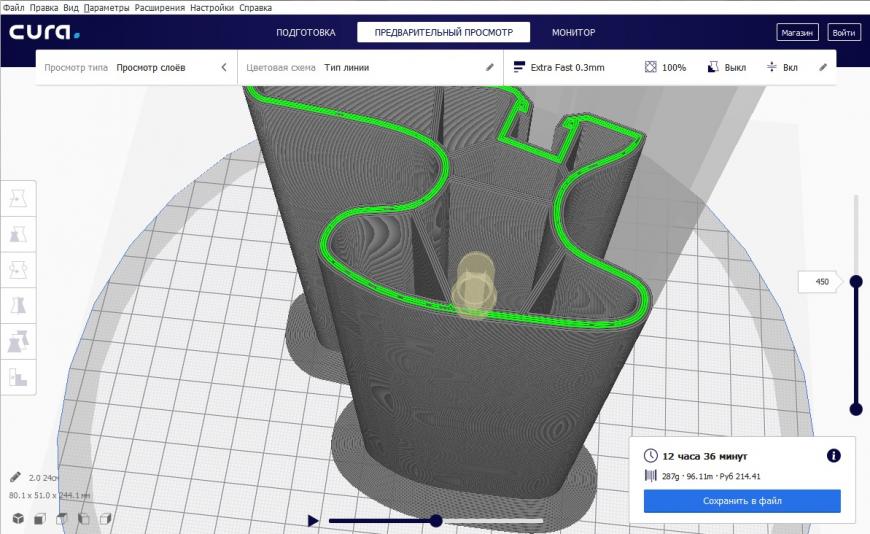Click the semi-transparent nozzle in 3D view
870x534 pixels.
click(x=473, y=286)
